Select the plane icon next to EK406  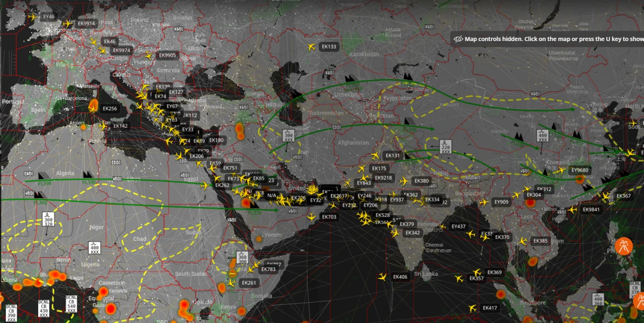[382, 277]
